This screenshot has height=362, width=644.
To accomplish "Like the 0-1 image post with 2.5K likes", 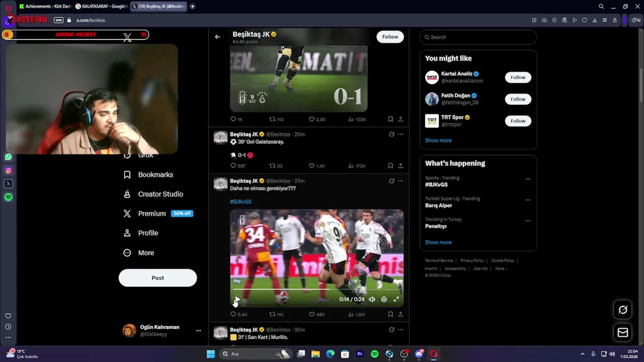I will 317,119.
